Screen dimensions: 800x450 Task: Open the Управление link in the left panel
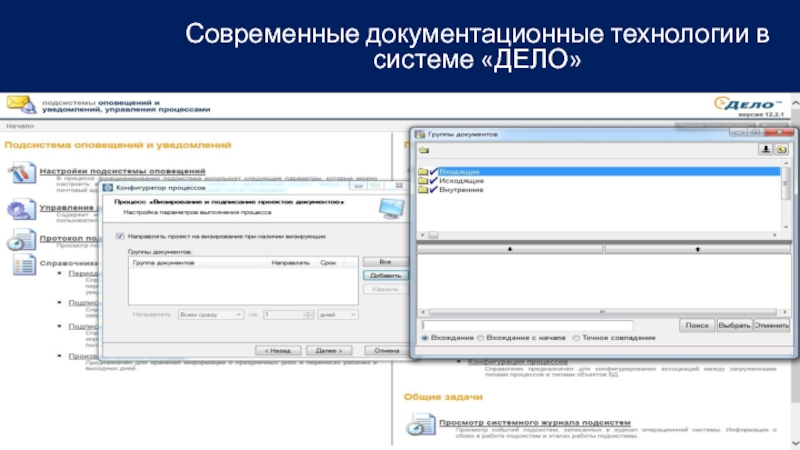(67, 208)
